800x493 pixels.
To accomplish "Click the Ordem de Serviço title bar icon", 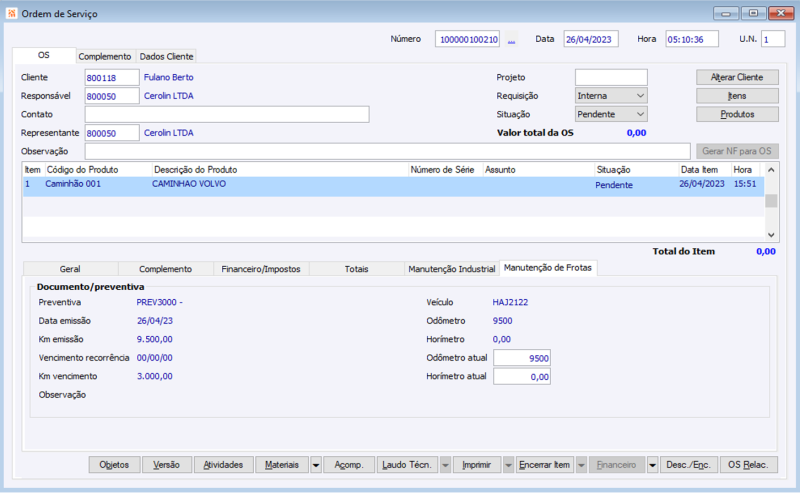I will (10, 12).
